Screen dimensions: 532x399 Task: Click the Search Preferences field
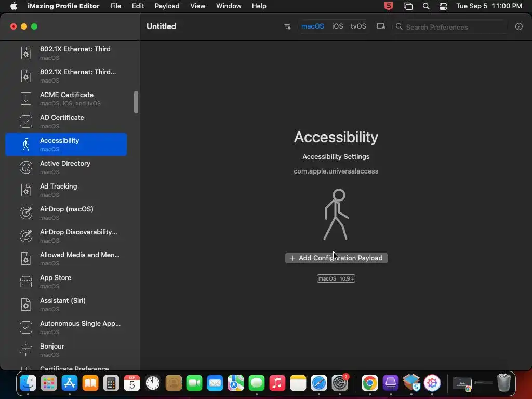coord(450,27)
